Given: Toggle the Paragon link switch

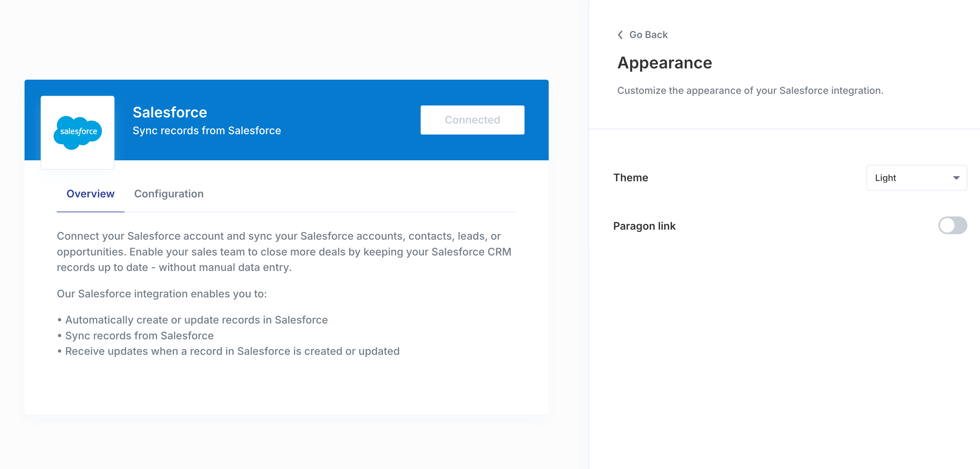Looking at the screenshot, I should point(952,225).
